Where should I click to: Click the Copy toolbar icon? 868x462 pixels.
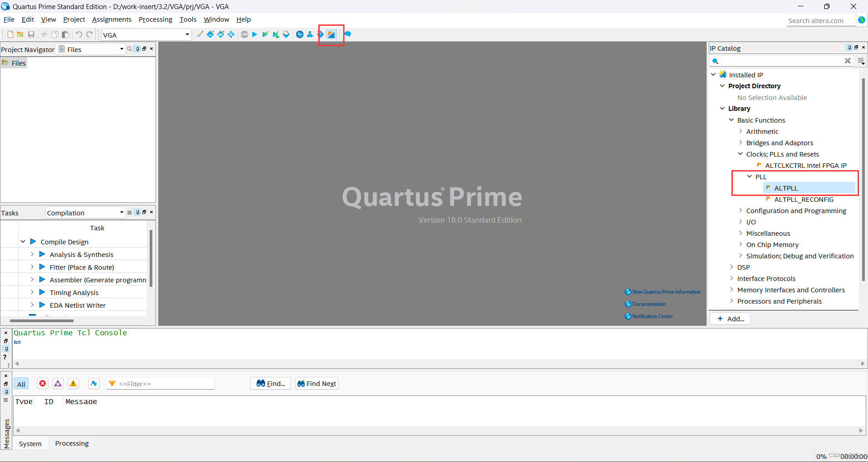(55, 34)
